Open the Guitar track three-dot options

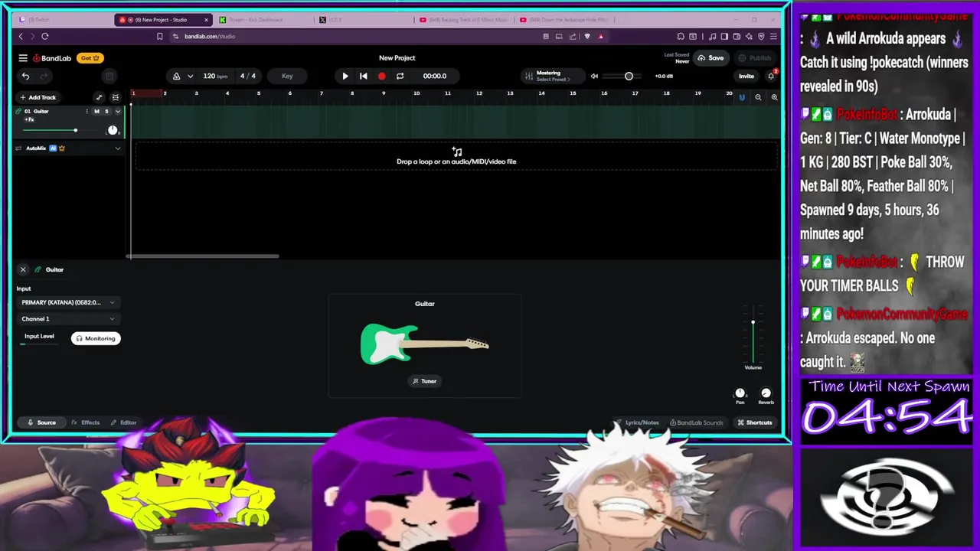(x=87, y=112)
